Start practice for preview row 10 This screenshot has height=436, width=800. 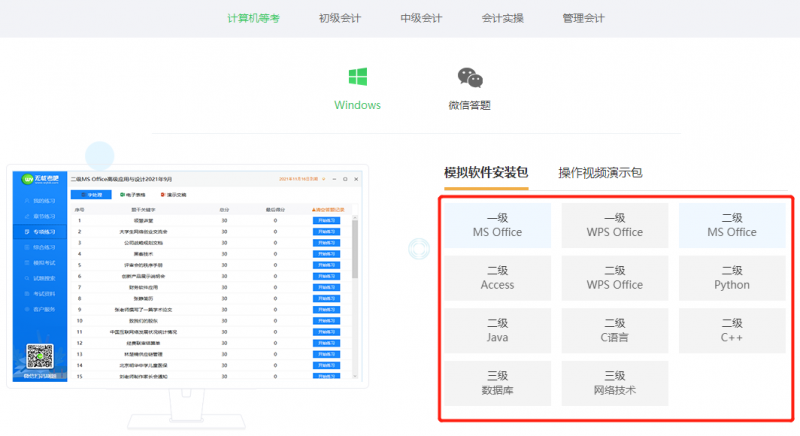coord(327,321)
